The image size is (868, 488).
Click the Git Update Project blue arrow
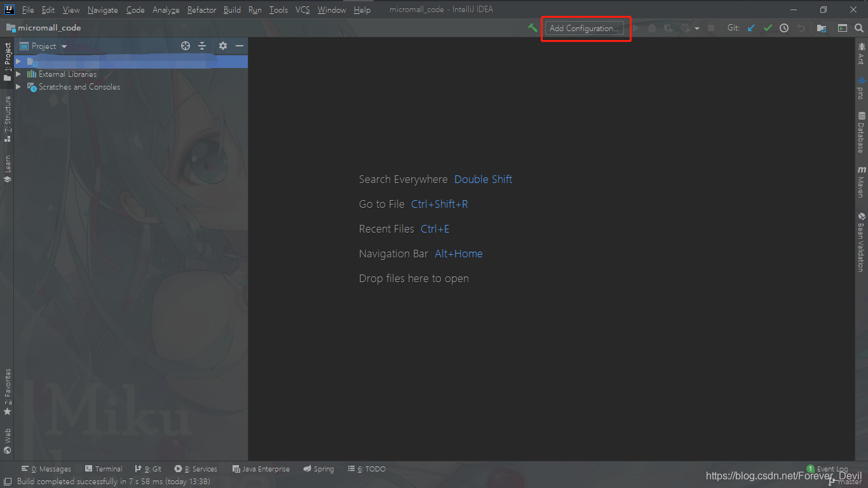tap(751, 28)
